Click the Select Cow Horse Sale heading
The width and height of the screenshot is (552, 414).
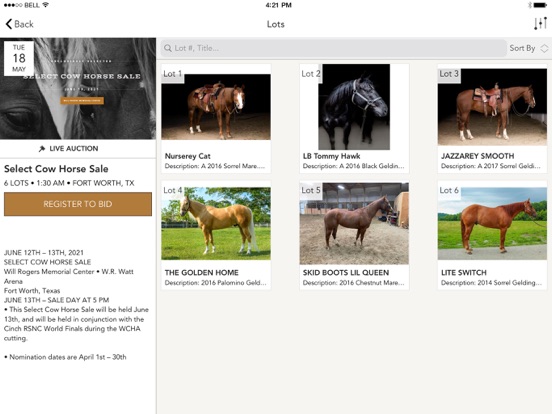coord(56,169)
